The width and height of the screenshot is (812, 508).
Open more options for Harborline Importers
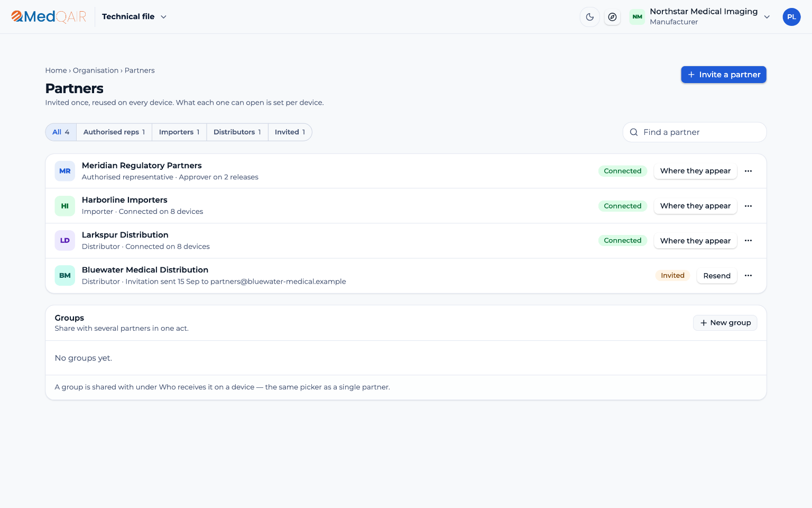pos(748,206)
